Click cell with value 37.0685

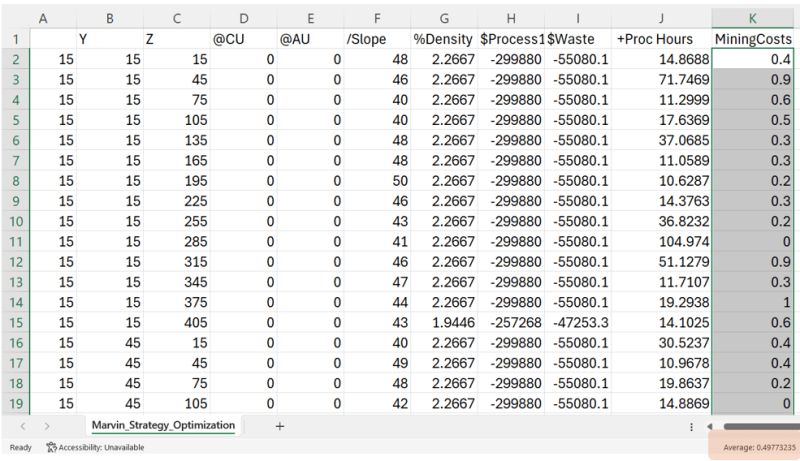point(661,141)
